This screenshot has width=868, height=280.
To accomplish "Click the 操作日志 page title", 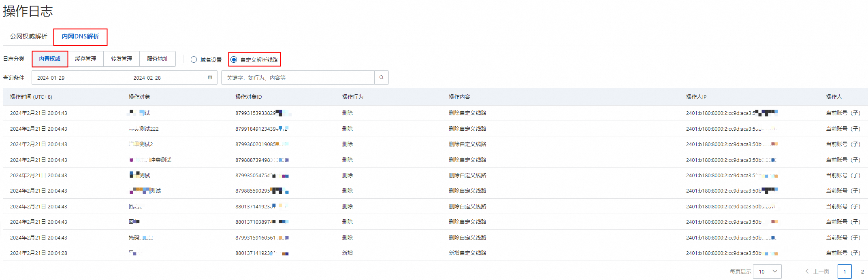I will (28, 11).
